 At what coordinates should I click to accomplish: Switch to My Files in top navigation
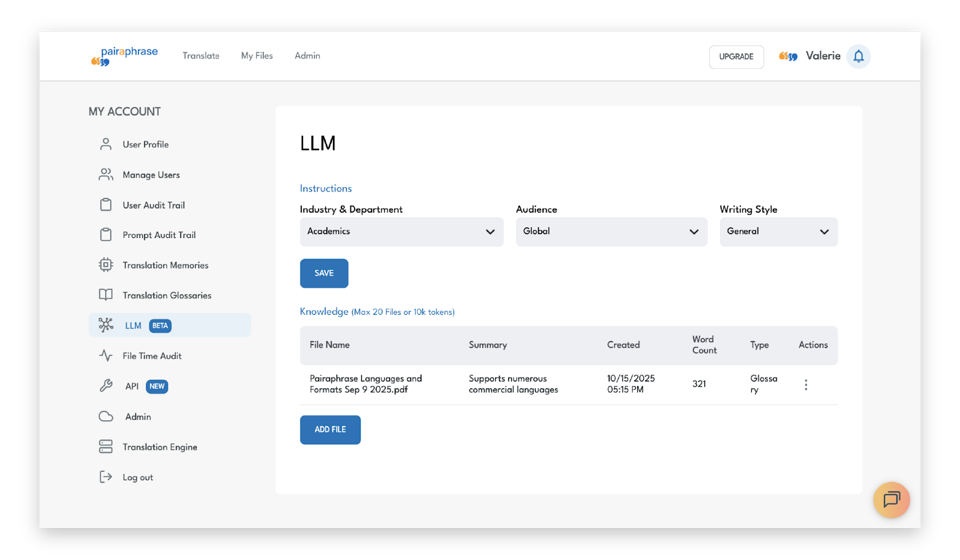[x=257, y=56]
